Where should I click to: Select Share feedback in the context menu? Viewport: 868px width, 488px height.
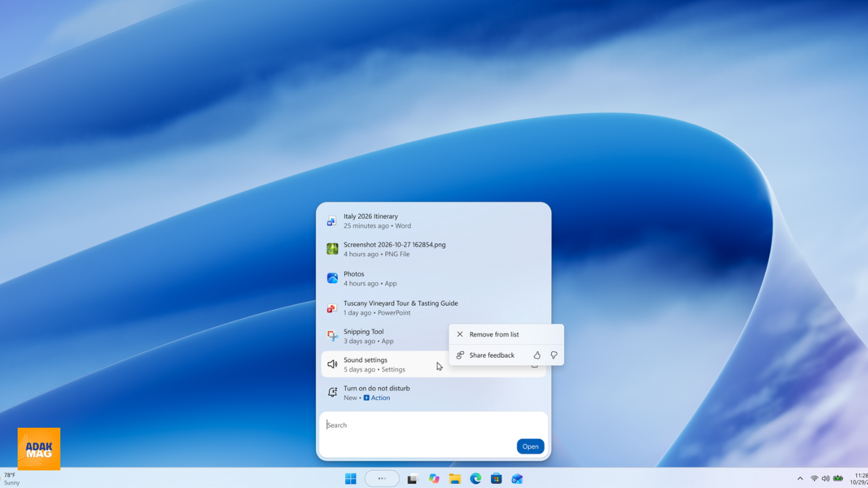pyautogui.click(x=492, y=355)
